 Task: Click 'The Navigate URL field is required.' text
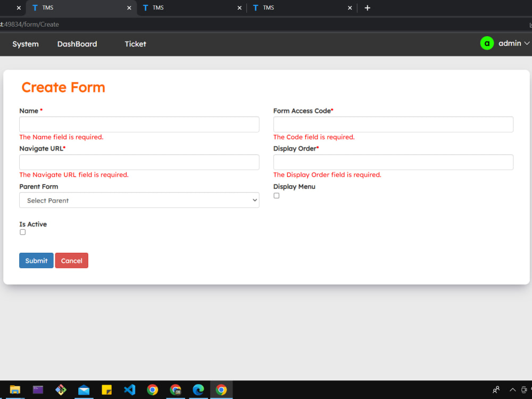tap(74, 174)
